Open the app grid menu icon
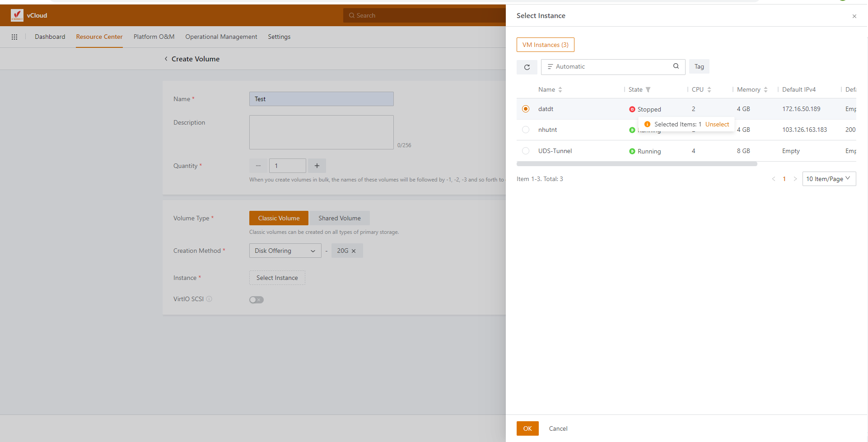The image size is (868, 442). click(14, 37)
